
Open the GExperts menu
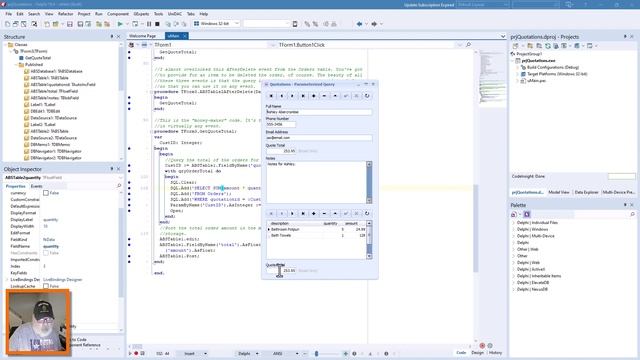coord(141,14)
